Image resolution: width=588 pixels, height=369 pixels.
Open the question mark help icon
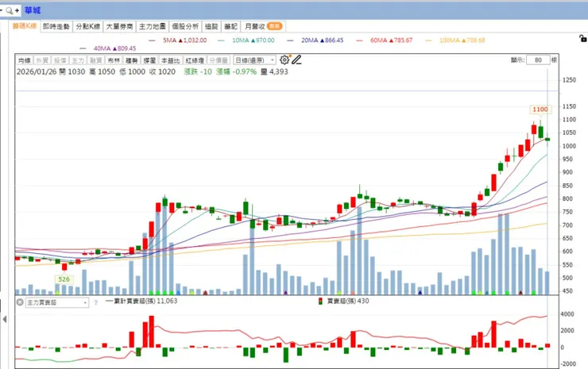click(x=95, y=302)
